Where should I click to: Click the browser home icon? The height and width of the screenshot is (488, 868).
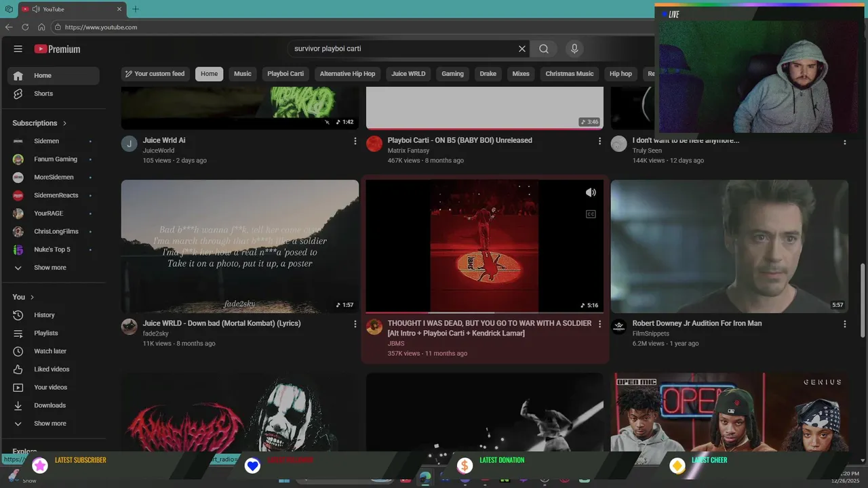point(41,27)
